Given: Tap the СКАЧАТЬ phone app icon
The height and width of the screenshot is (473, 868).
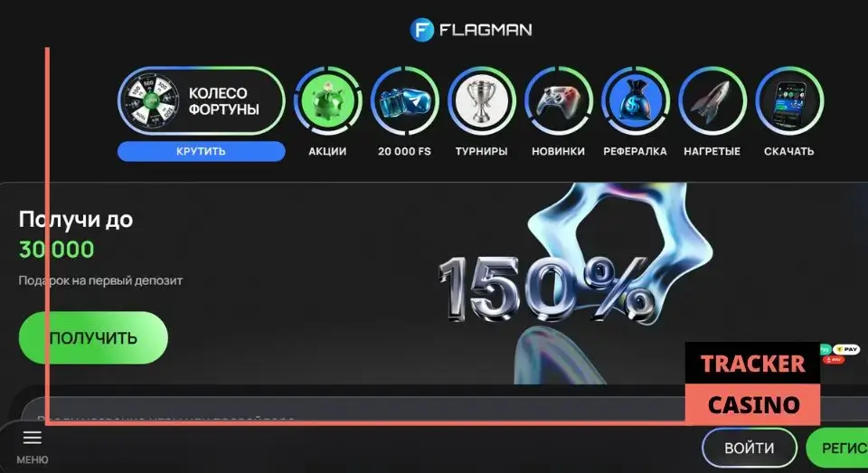Looking at the screenshot, I should 788,101.
